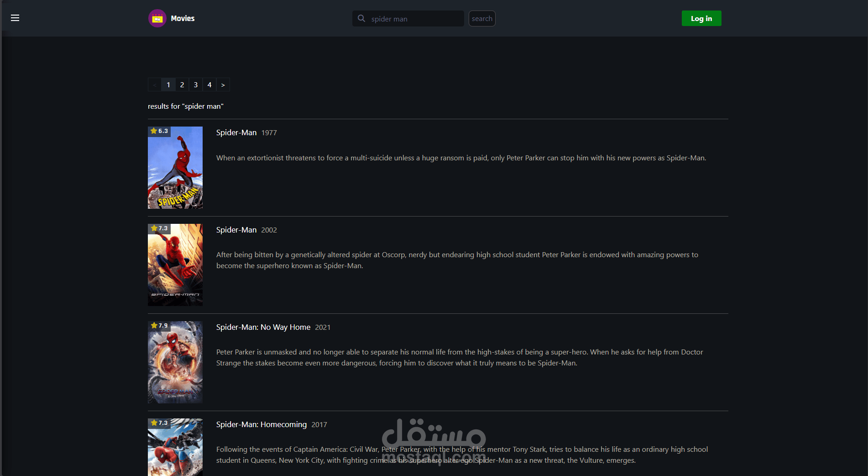Click the Movies logo icon
The width and height of the screenshot is (868, 476).
157,18
